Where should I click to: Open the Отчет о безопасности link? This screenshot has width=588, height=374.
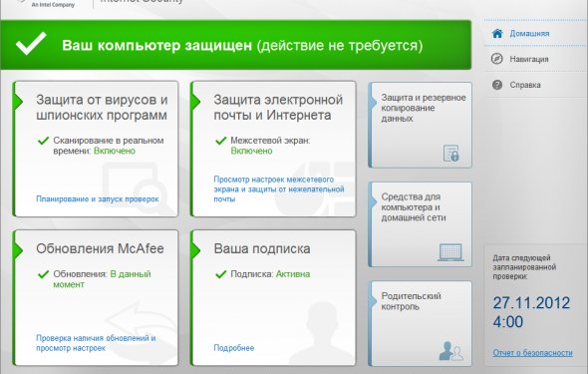click(x=533, y=353)
